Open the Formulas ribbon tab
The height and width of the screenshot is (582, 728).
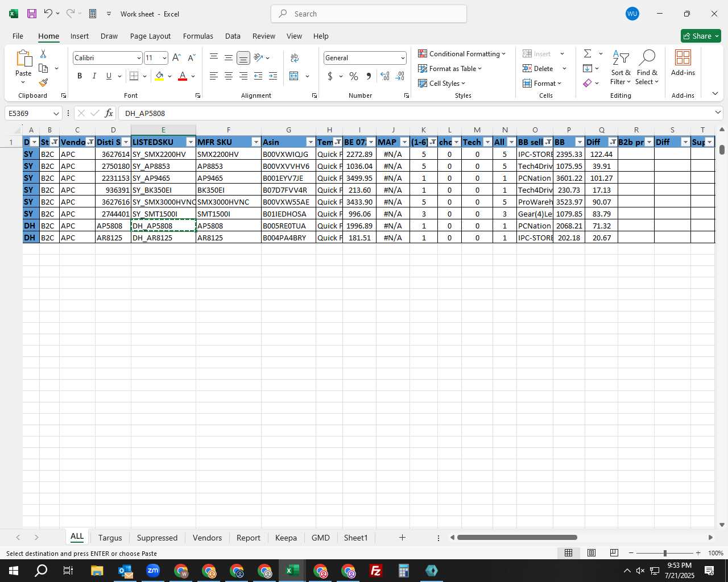click(x=198, y=36)
